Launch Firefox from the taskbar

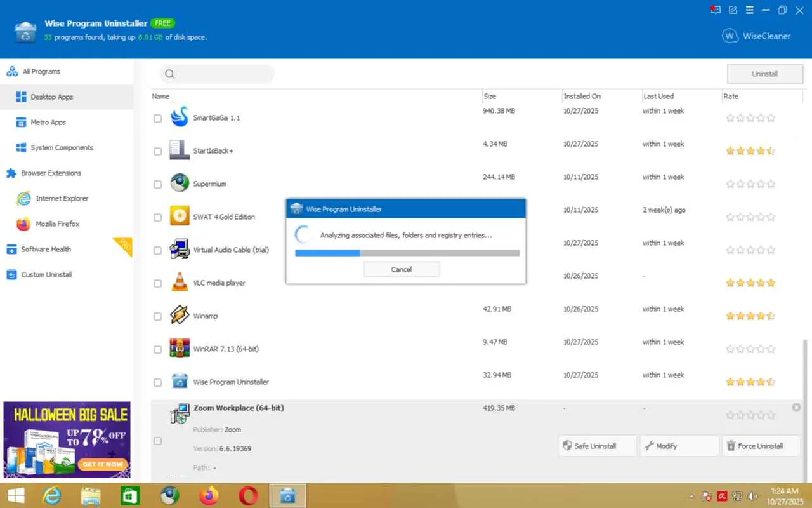tap(209, 495)
